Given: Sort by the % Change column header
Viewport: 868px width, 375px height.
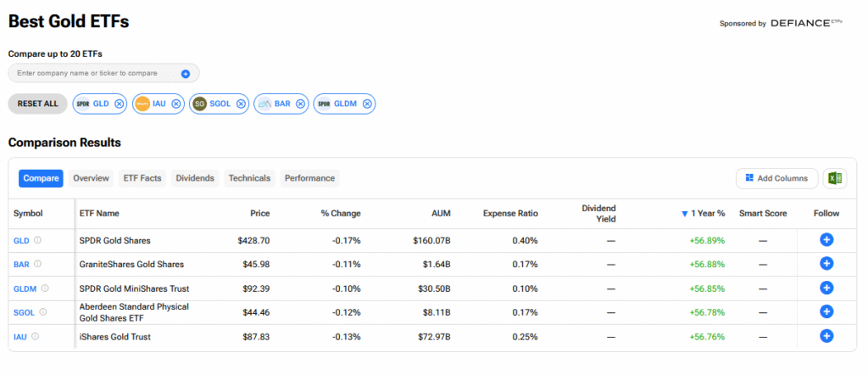Looking at the screenshot, I should [341, 213].
